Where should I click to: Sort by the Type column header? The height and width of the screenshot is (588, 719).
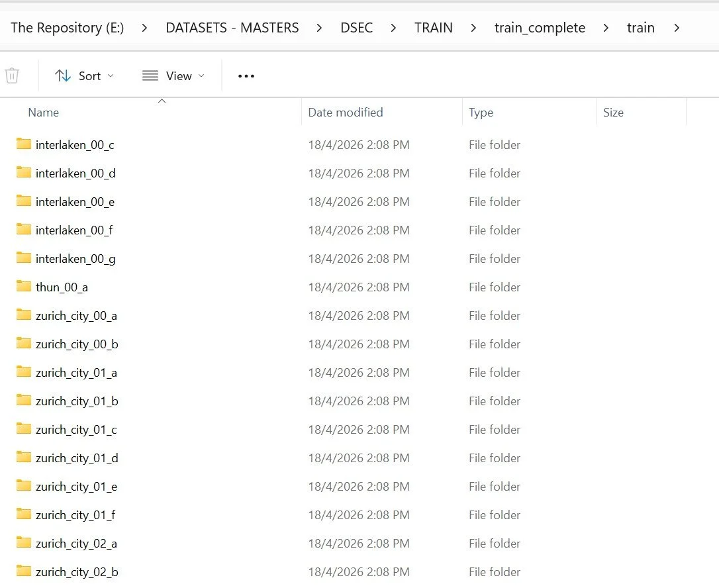click(481, 113)
